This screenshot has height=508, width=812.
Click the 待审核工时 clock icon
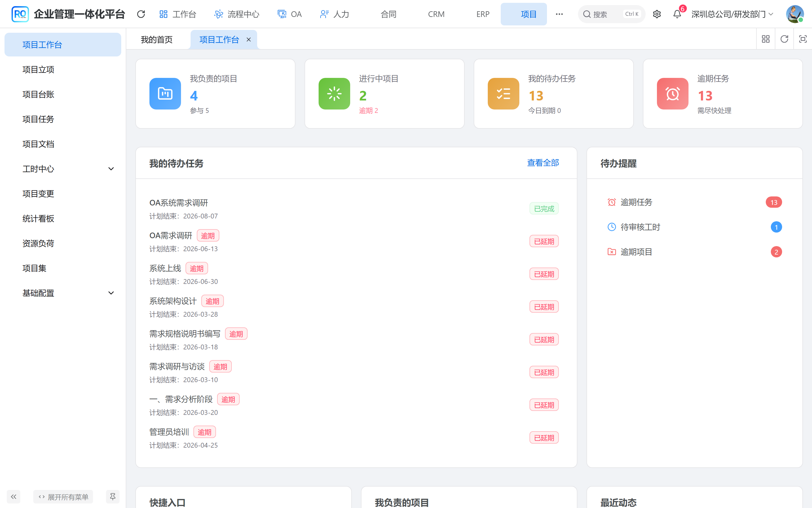[x=611, y=227]
